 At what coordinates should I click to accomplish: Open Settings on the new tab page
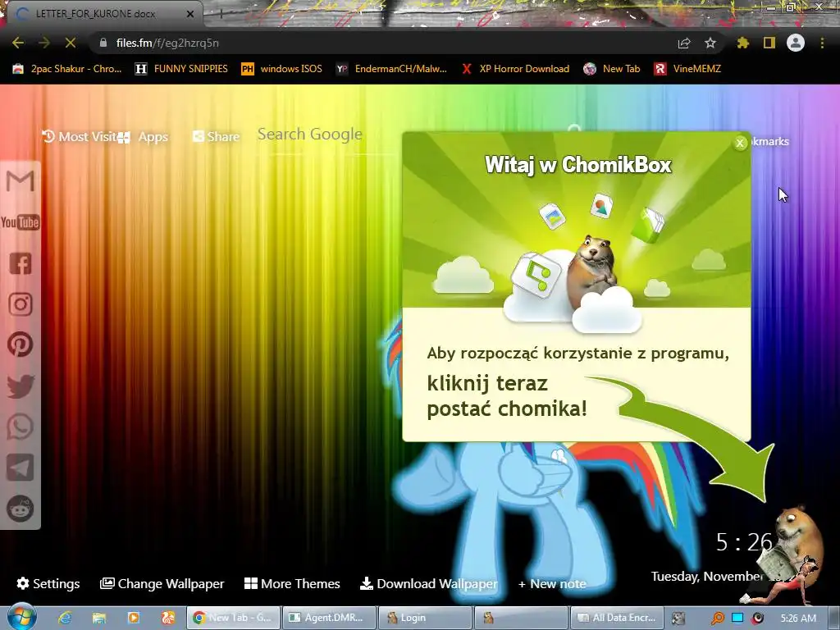click(48, 583)
